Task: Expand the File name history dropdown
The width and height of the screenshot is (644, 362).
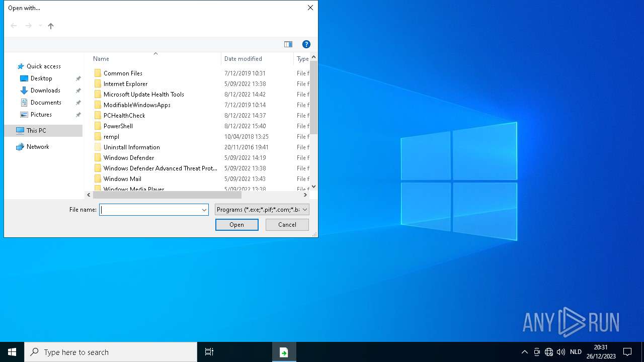Action: (x=204, y=210)
